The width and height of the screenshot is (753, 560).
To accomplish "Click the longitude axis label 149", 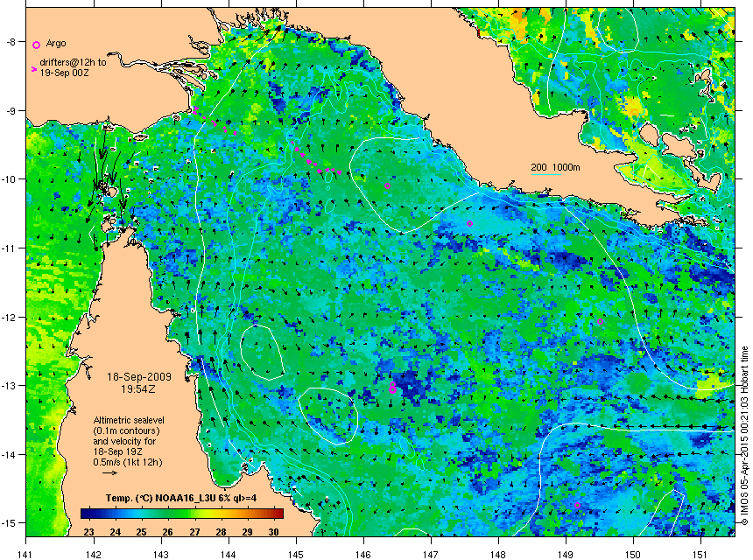I will pos(566,554).
